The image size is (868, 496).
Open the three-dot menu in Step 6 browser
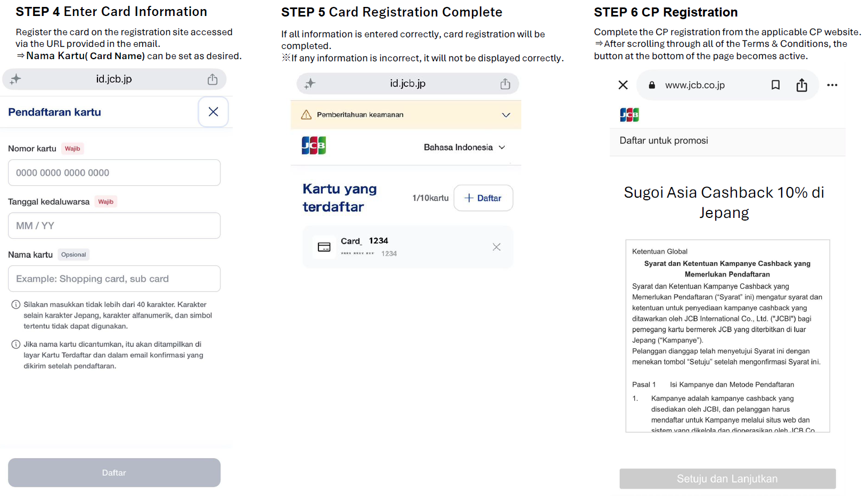(832, 85)
